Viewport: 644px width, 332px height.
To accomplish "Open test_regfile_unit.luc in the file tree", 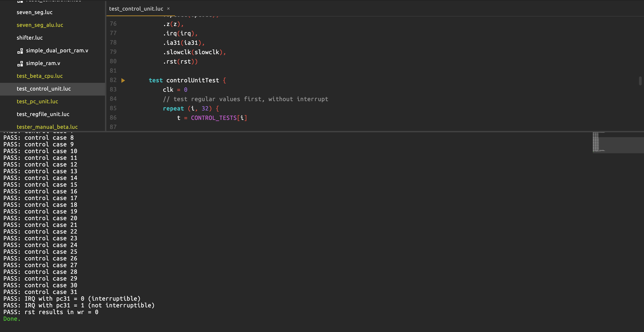I will (x=43, y=114).
